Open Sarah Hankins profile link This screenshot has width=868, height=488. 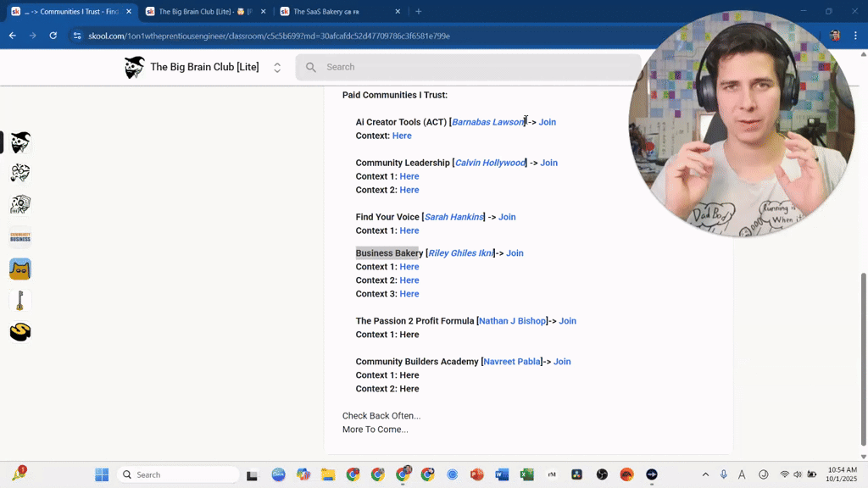[454, 217]
